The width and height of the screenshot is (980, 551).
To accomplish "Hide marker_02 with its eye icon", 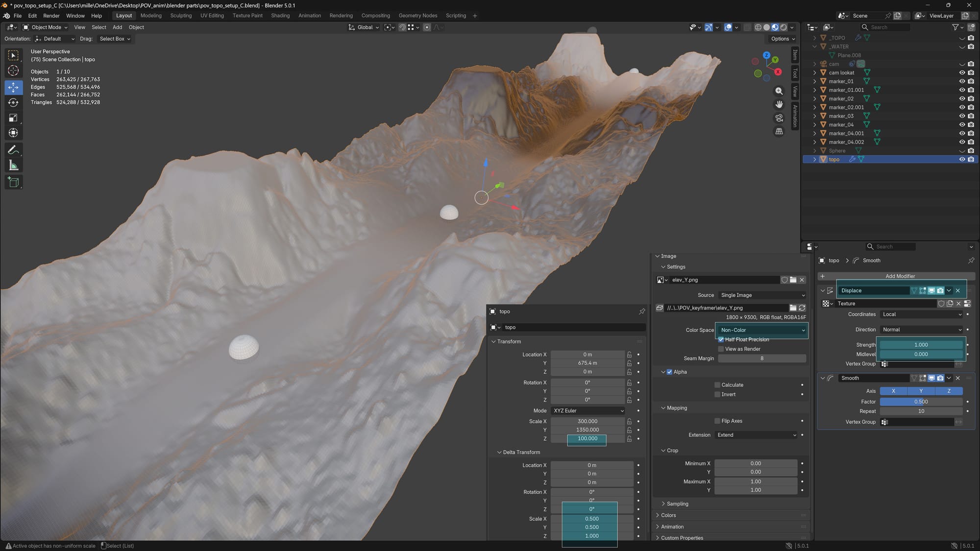I will tap(962, 98).
